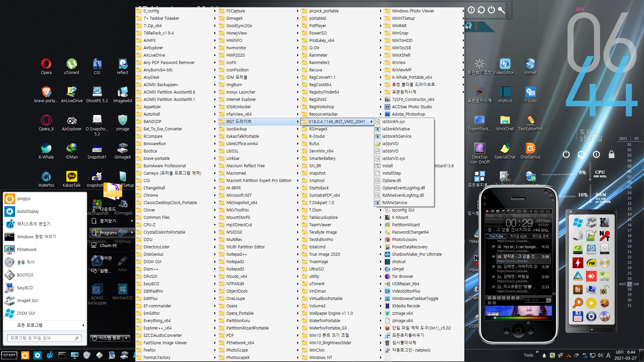Launch GimageX desktop icon
This screenshot has width=644, height=362.
point(122,151)
